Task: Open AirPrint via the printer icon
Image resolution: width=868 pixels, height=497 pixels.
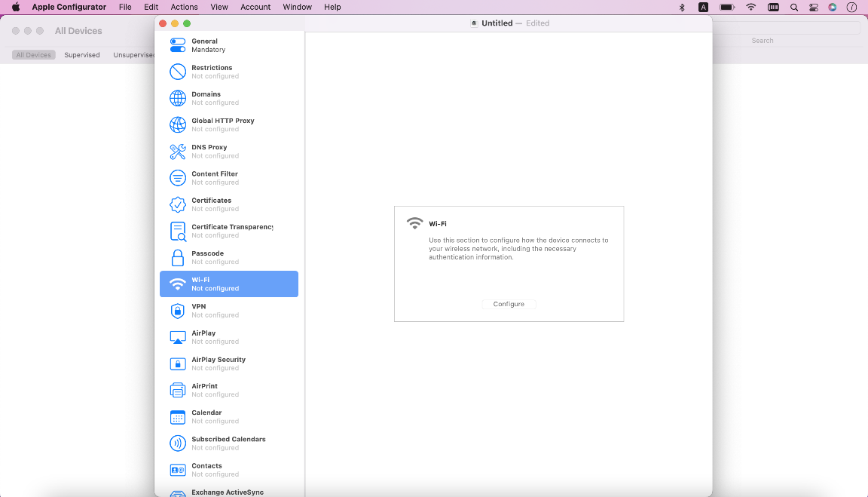Action: 178,391
